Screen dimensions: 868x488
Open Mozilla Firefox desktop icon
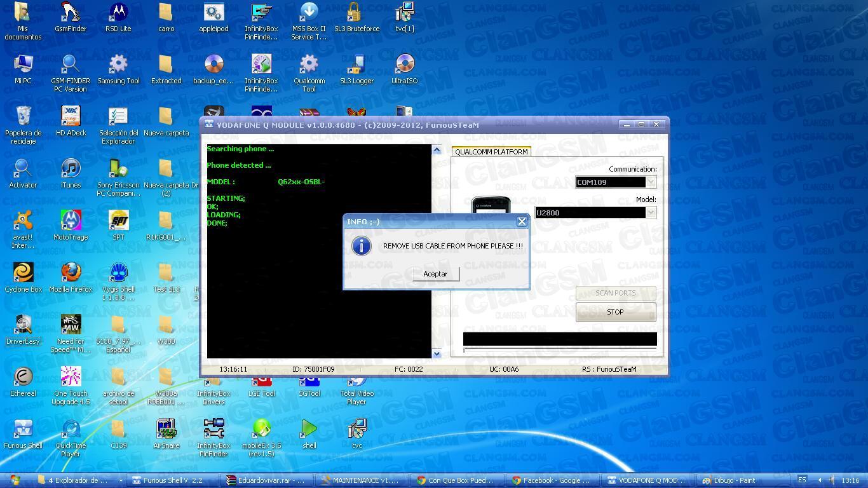coord(71,278)
